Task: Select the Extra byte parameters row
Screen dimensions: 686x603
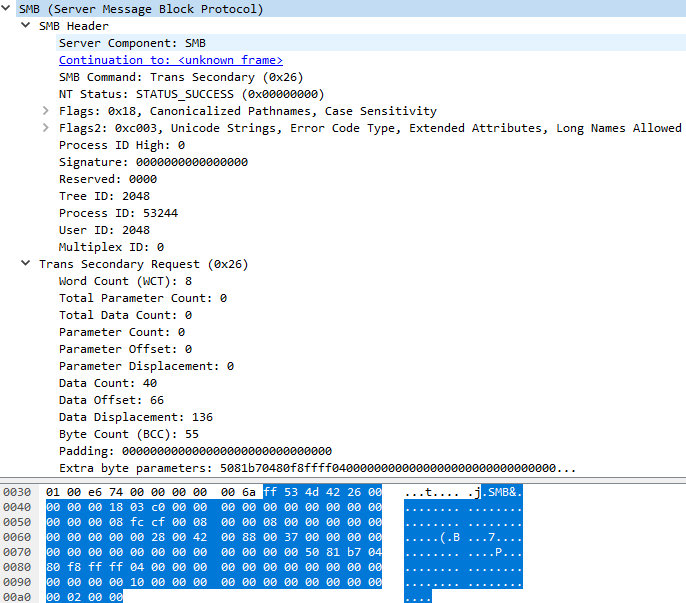Action: (x=316, y=468)
